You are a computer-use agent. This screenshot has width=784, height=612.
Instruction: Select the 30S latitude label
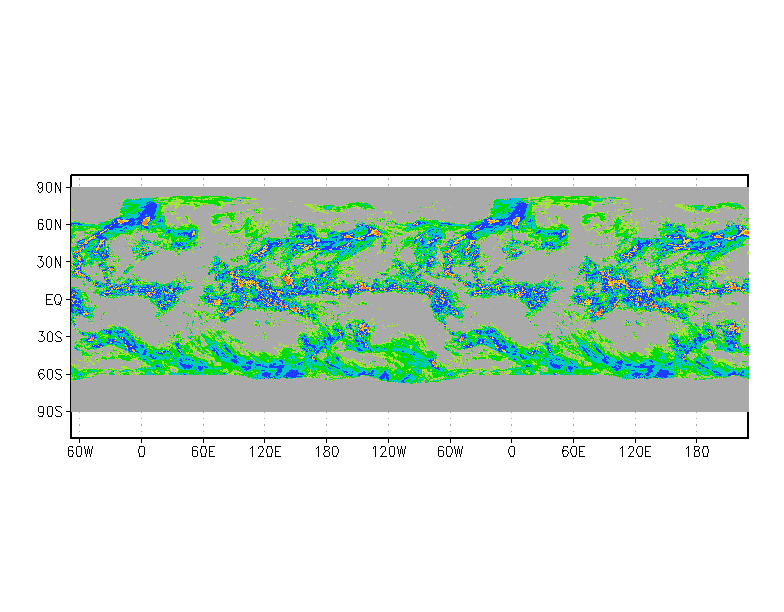pos(50,337)
